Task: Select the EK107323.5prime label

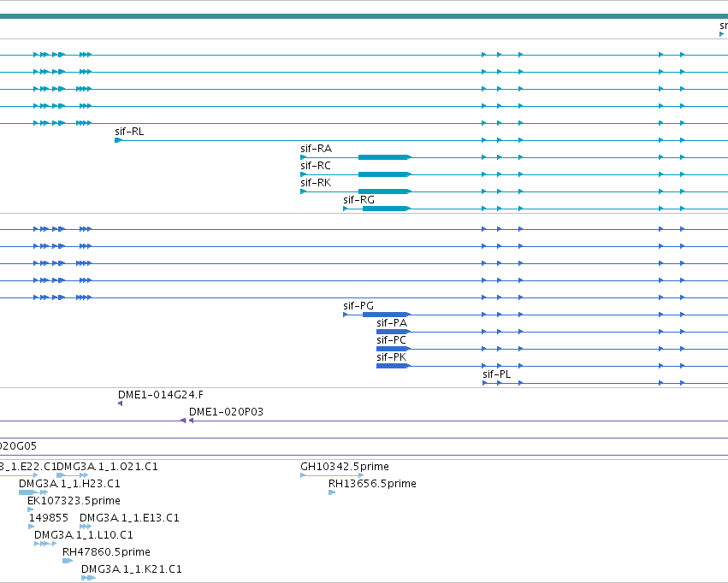Action: 74,501
